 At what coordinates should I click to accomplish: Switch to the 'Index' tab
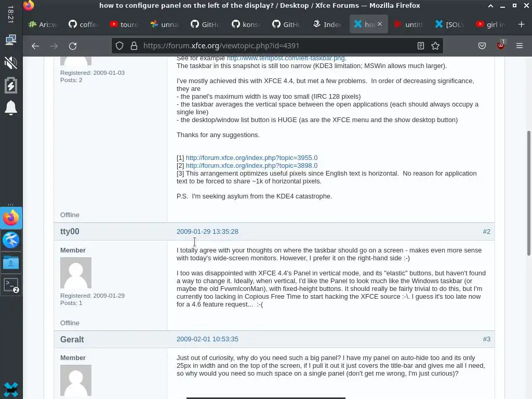click(x=328, y=24)
